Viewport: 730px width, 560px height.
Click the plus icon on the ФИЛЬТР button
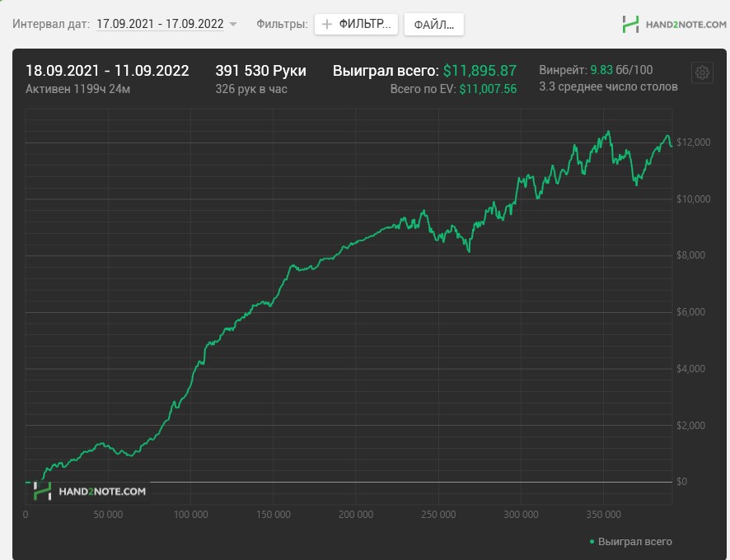[327, 24]
